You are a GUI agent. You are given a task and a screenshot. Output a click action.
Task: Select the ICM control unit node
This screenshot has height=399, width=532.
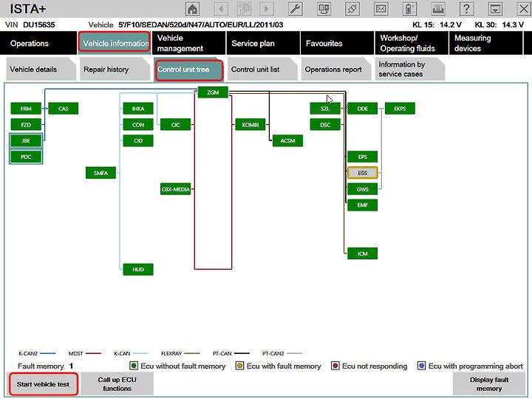(362, 253)
